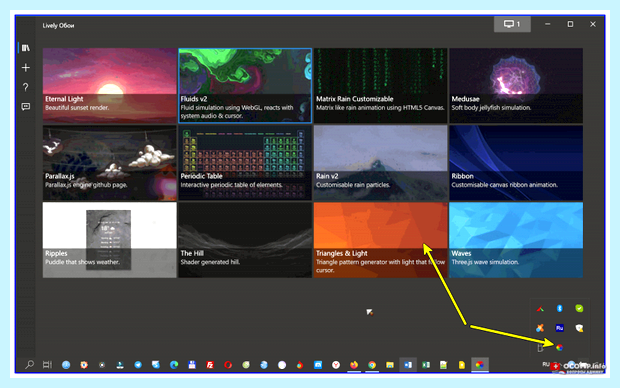
Task: Select the Ribbon wallpaper
Action: [516, 163]
